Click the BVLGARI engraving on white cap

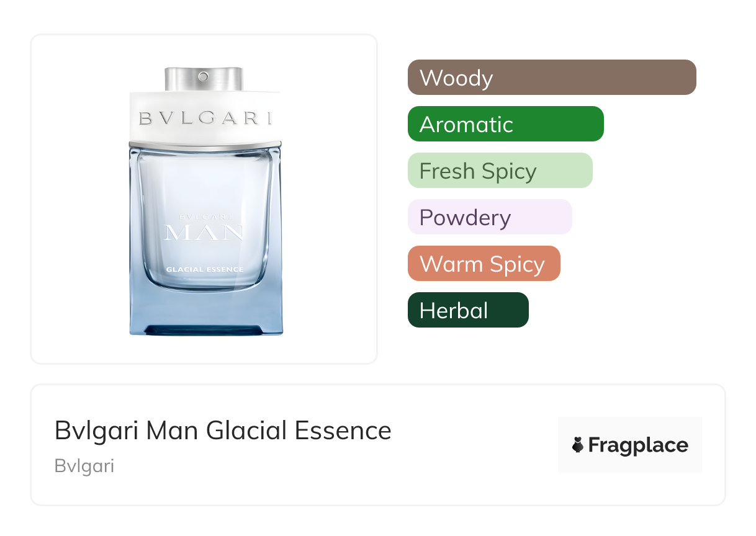pos(205,117)
